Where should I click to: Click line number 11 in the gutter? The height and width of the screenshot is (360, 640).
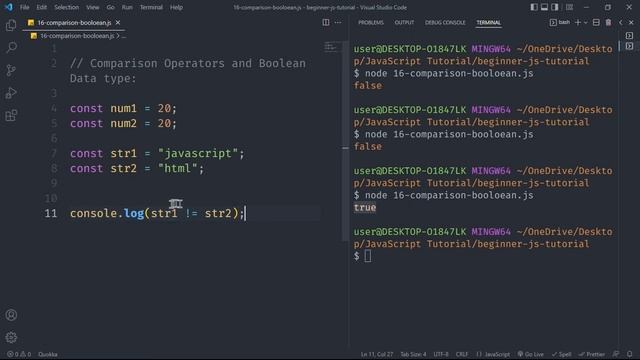point(51,213)
